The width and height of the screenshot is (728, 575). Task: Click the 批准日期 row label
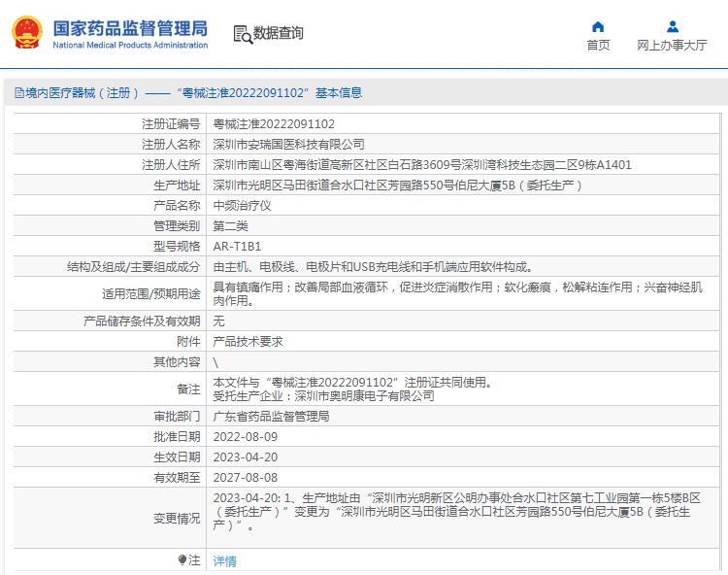point(177,436)
